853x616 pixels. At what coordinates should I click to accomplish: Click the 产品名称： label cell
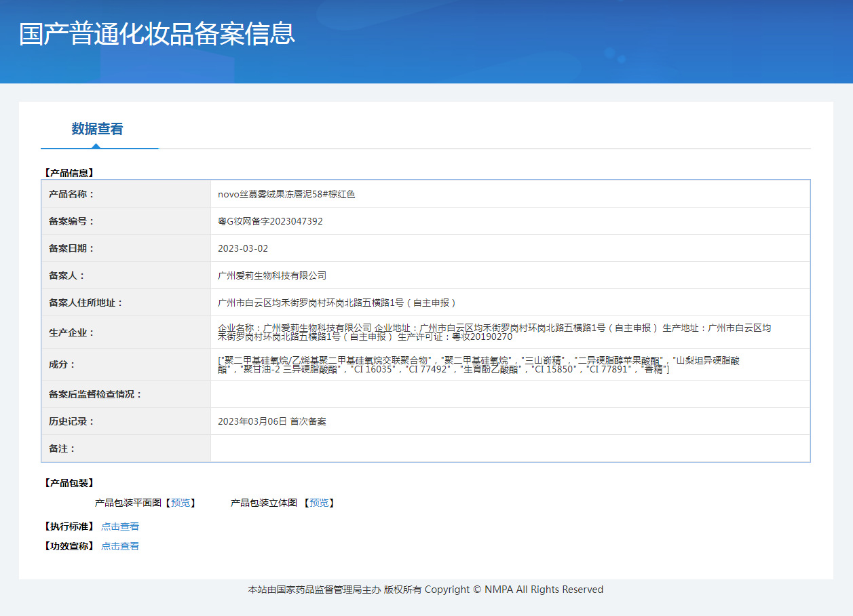[126, 194]
